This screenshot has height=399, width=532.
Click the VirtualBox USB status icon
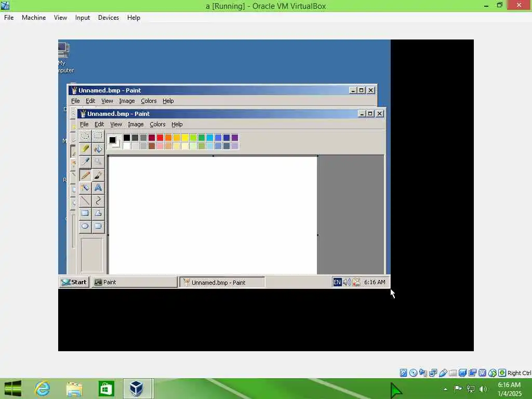tap(443, 373)
